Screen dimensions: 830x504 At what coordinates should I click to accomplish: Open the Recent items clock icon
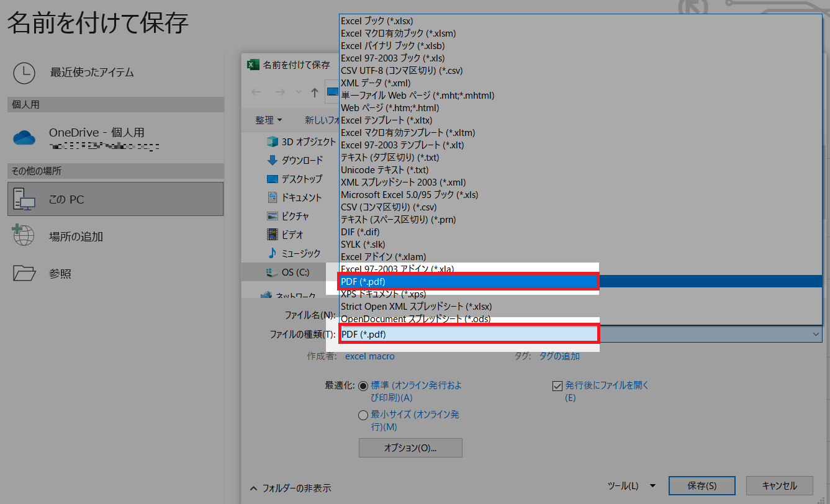point(24,73)
